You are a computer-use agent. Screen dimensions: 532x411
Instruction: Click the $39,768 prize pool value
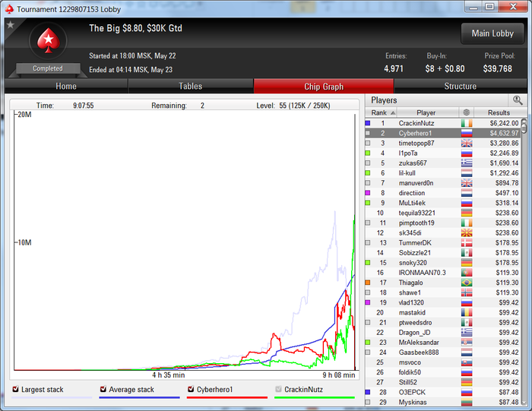tap(497, 68)
